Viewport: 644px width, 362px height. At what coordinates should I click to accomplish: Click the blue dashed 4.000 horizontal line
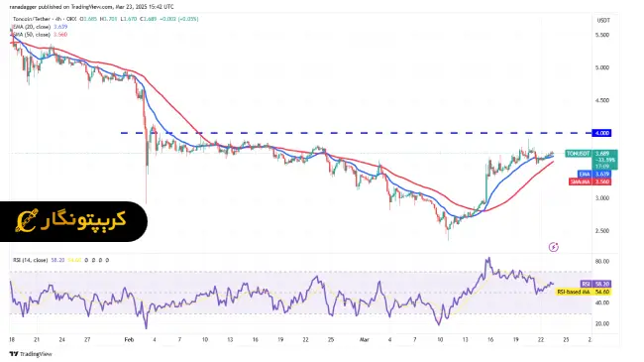[356, 133]
